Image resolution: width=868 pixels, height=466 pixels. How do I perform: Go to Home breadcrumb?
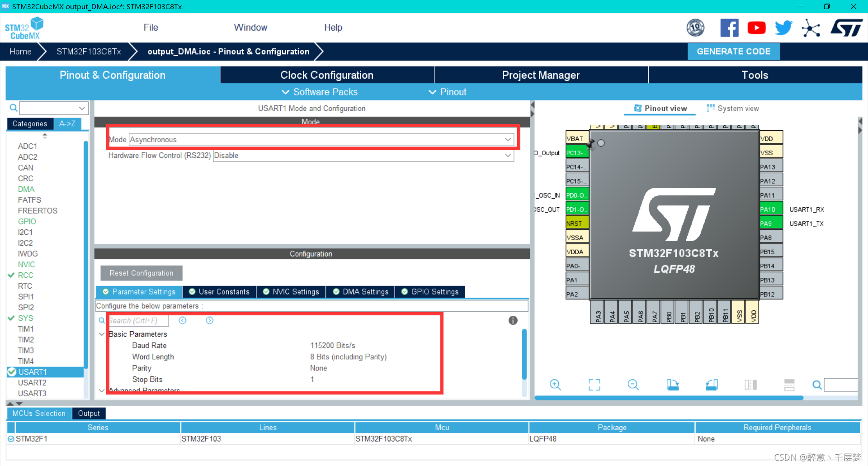[x=20, y=52]
